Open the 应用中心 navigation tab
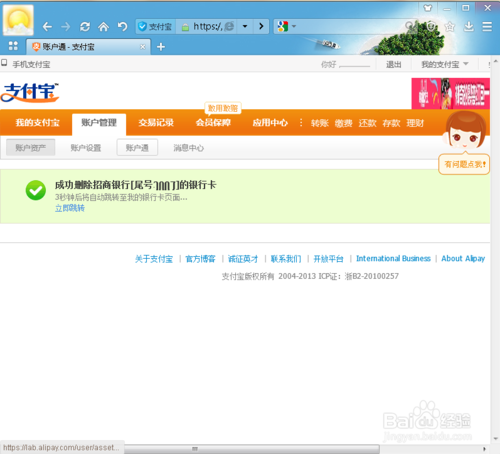 [x=270, y=123]
